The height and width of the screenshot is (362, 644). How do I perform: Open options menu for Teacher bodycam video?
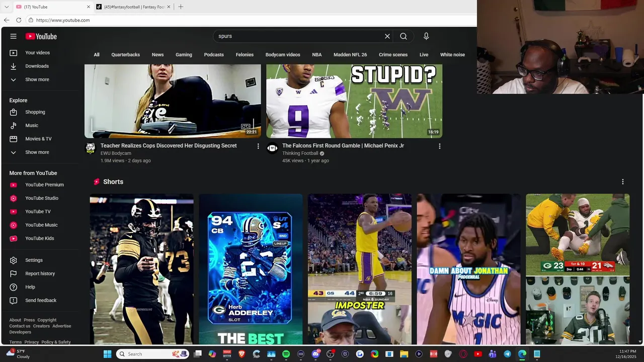258,146
